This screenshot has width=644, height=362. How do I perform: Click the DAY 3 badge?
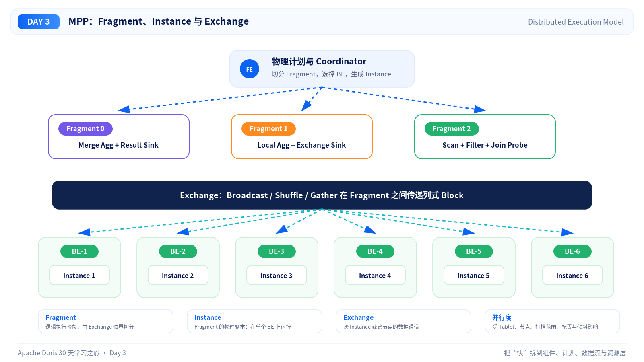39,22
